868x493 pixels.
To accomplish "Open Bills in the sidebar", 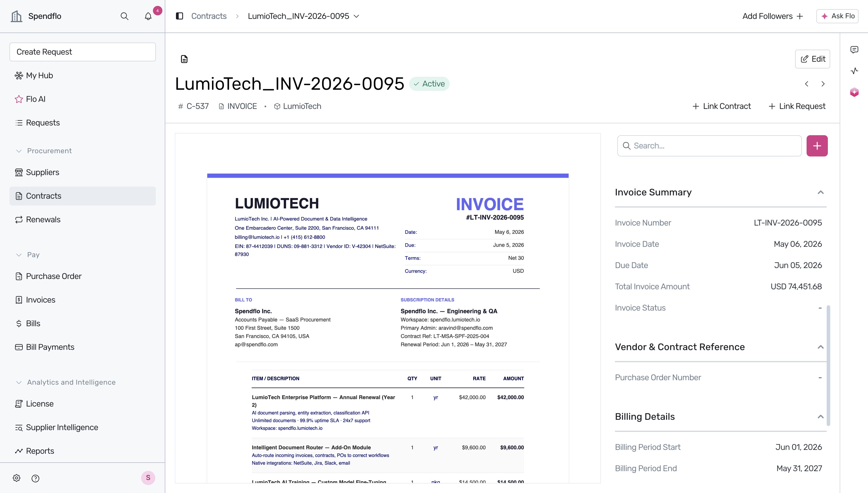I will pos(83,323).
